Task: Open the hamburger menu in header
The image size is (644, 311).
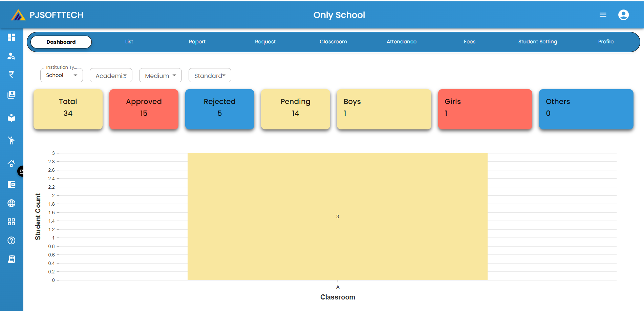Action: [603, 15]
